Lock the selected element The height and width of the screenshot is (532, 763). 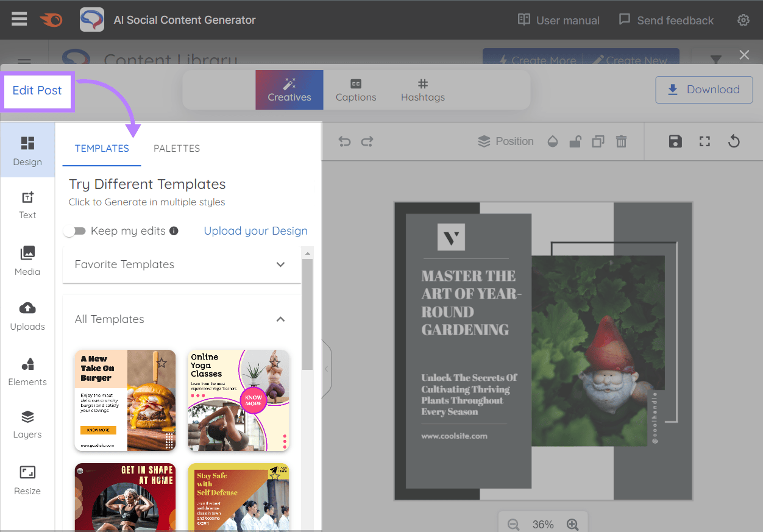pos(575,141)
